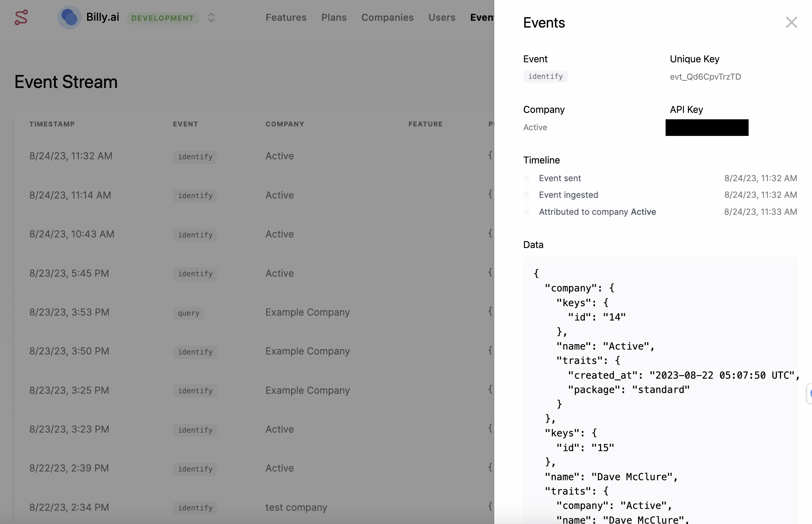Navigate to the Companies tab
The width and height of the screenshot is (812, 524).
click(x=387, y=17)
